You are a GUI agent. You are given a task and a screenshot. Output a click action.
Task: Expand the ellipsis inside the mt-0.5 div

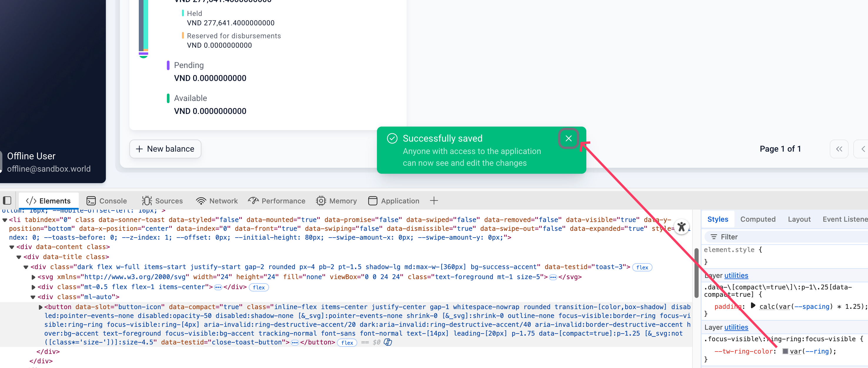point(218,287)
